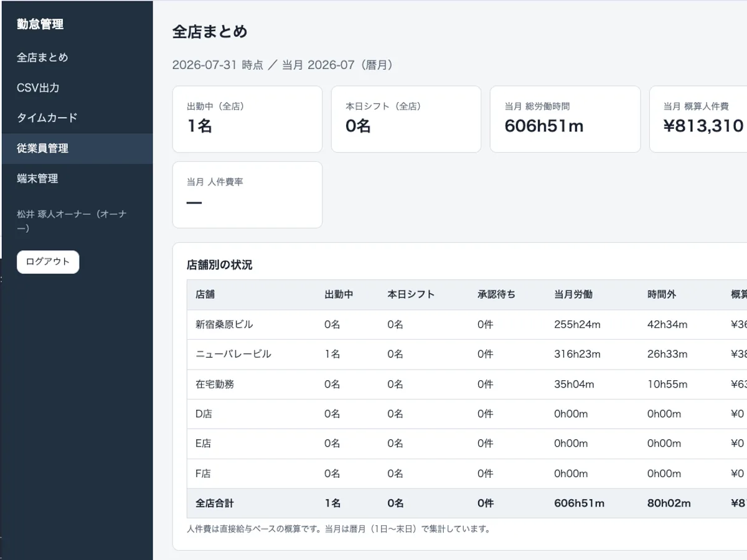747x560 pixels.
Task: Select the D店 row
Action: tap(467, 414)
